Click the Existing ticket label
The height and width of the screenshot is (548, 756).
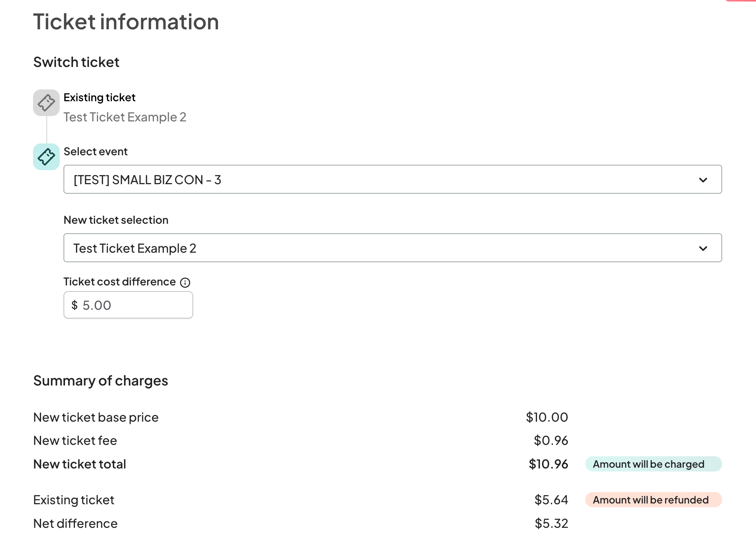99,97
